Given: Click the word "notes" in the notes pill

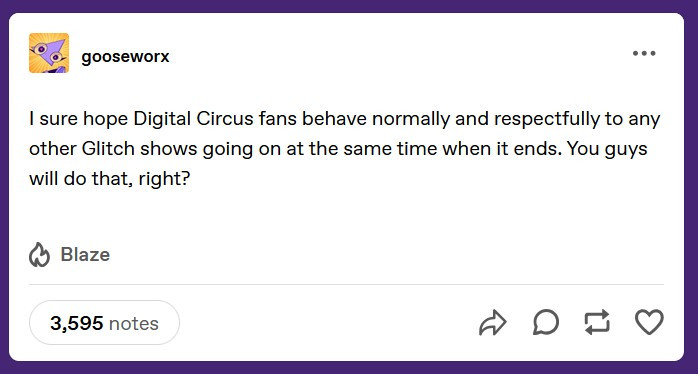Looking at the screenshot, I should click(134, 324).
